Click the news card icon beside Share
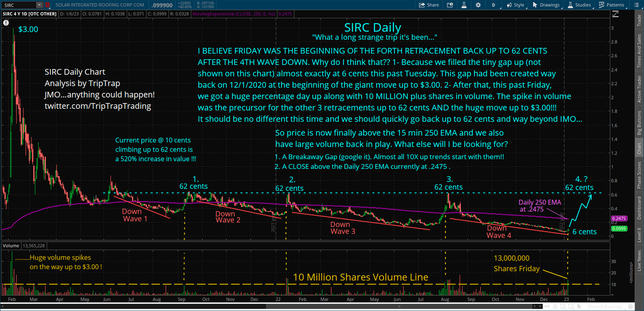644x311 pixels. (x=450, y=5)
